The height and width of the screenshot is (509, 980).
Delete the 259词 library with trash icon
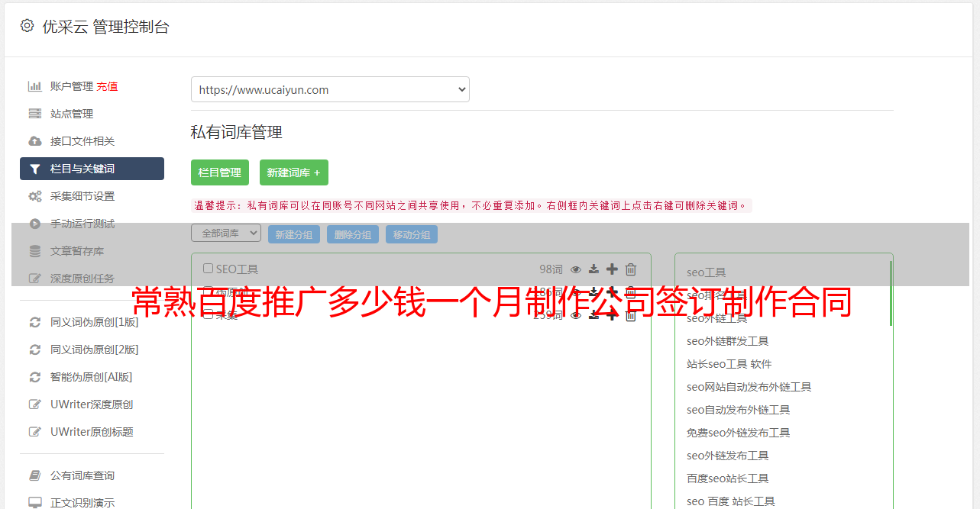coord(631,315)
